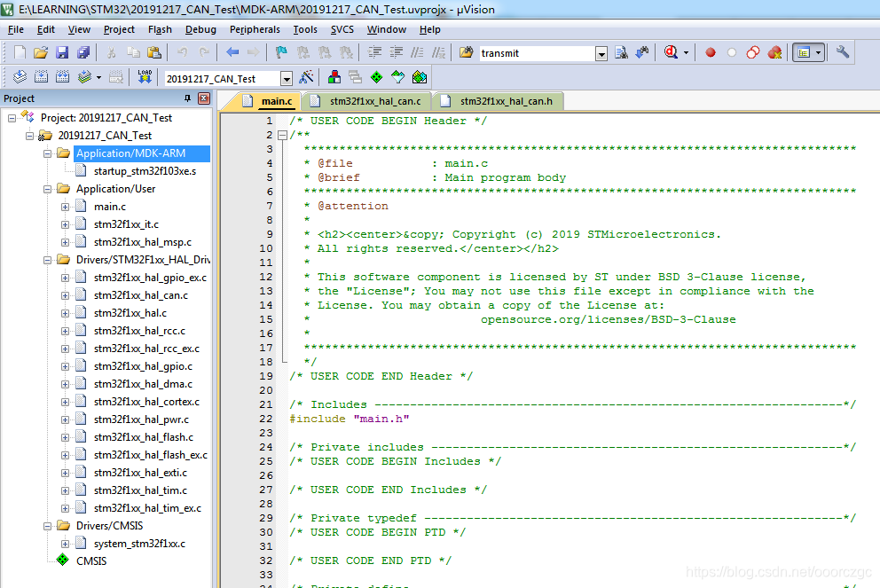Close the Project panel

tap(204, 98)
